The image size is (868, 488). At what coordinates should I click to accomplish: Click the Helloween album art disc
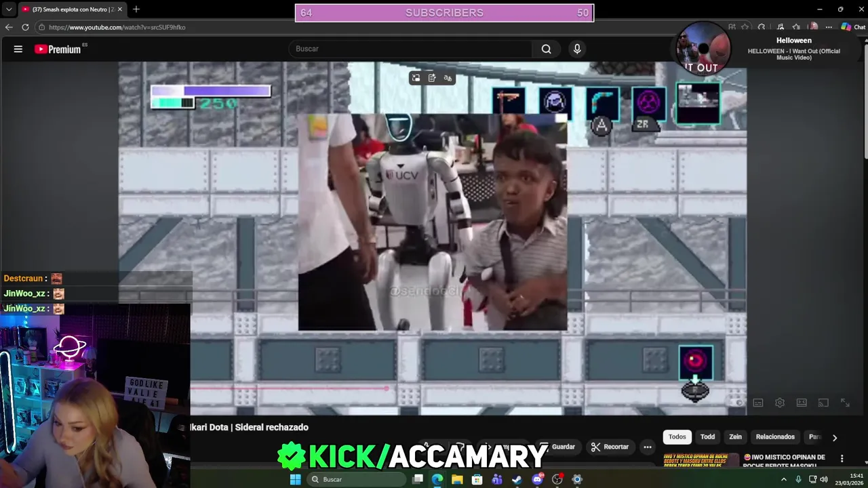(x=703, y=49)
